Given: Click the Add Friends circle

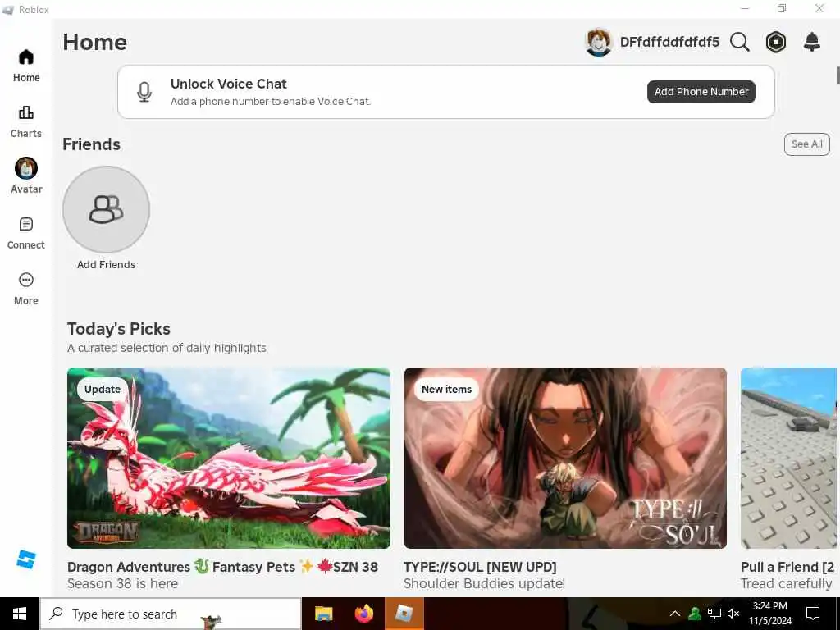Looking at the screenshot, I should pyautogui.click(x=106, y=209).
